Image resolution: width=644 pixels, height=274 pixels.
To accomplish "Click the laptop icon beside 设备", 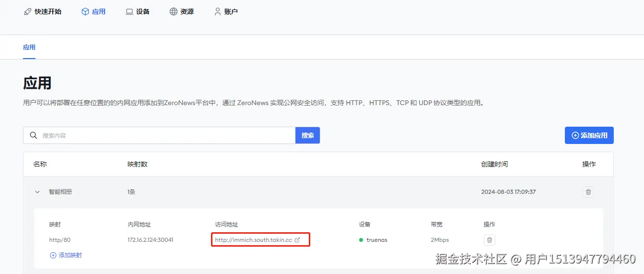I will click(x=129, y=12).
